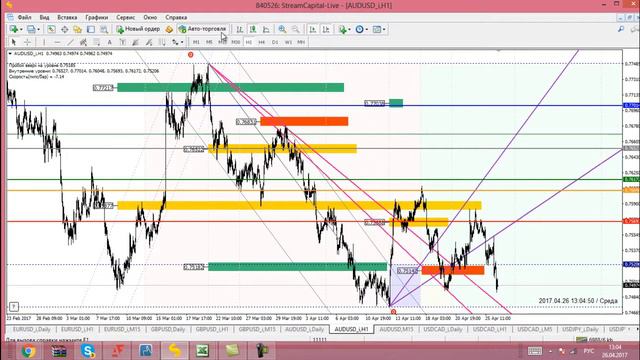Viewport: 640px width, 360px height.
Task: Launch MetaEditor with the yellow diamond icon
Action: 169,29
